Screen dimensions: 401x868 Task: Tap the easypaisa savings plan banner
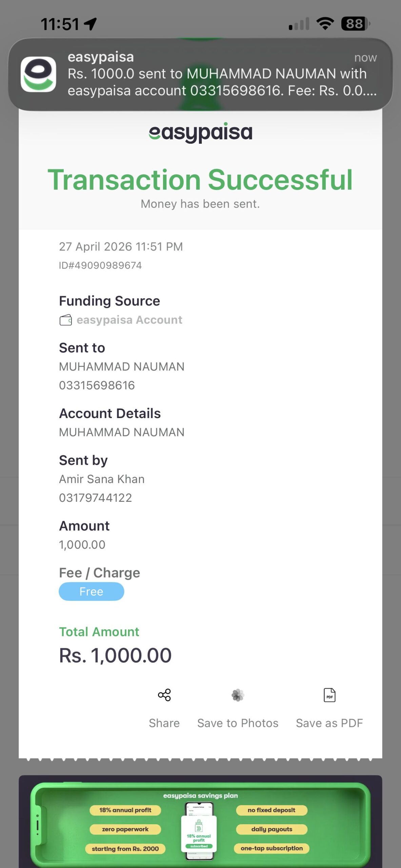pos(200,824)
